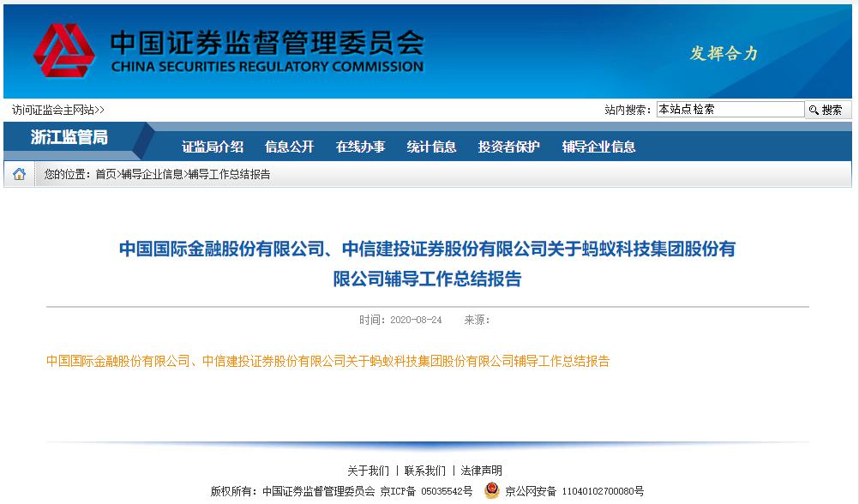Focus the 本站点检索 search input field
859x504 pixels.
pyautogui.click(x=730, y=109)
